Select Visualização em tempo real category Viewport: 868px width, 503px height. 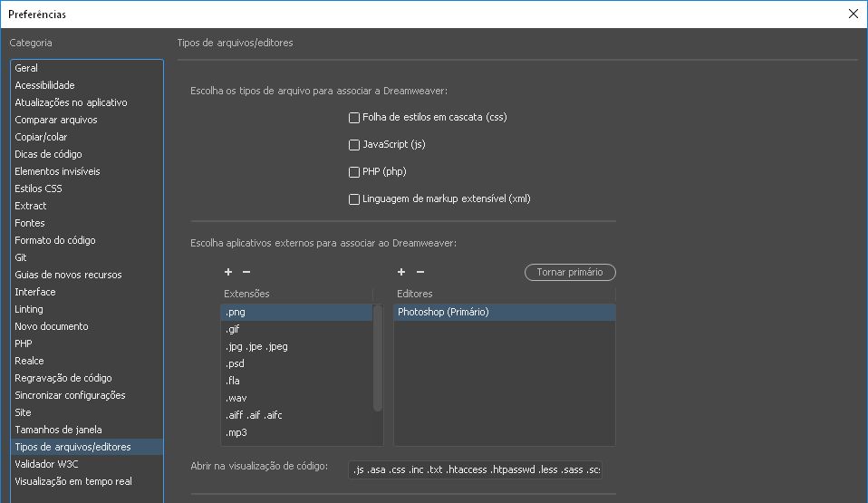click(87, 481)
